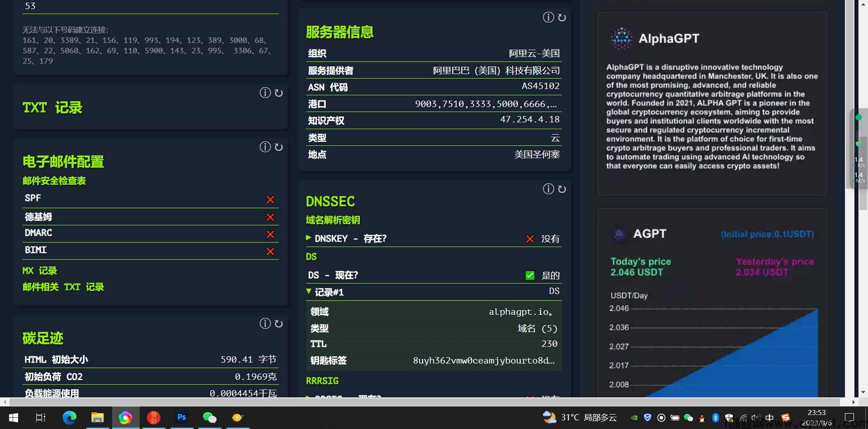The height and width of the screenshot is (429, 868).
Task: Open WeChat from taskbar
Action: tap(210, 418)
